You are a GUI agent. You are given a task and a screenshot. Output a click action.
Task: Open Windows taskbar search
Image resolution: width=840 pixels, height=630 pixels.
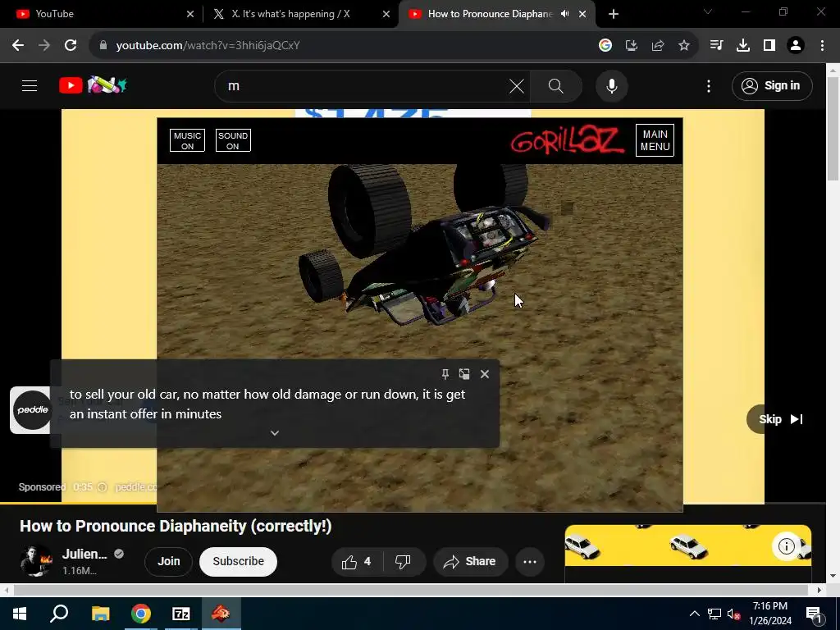pos(59,614)
